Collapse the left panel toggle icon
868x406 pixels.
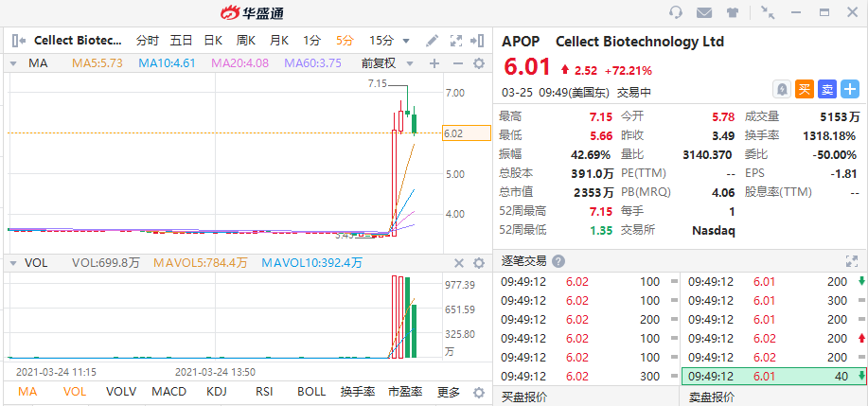pos(19,41)
